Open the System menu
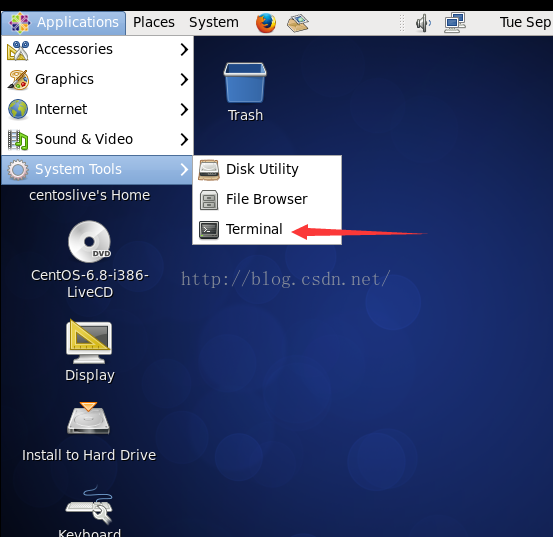 pos(214,23)
